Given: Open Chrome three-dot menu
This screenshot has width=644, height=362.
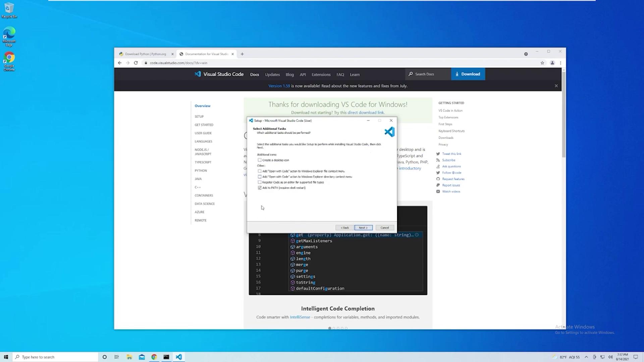Looking at the screenshot, I should [x=560, y=63].
